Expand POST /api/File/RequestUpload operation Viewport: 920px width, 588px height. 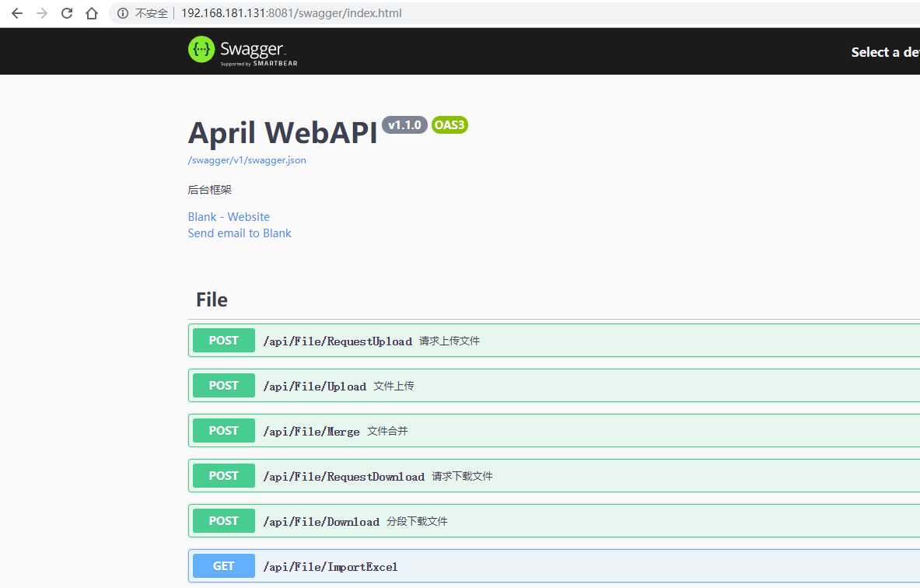point(554,341)
